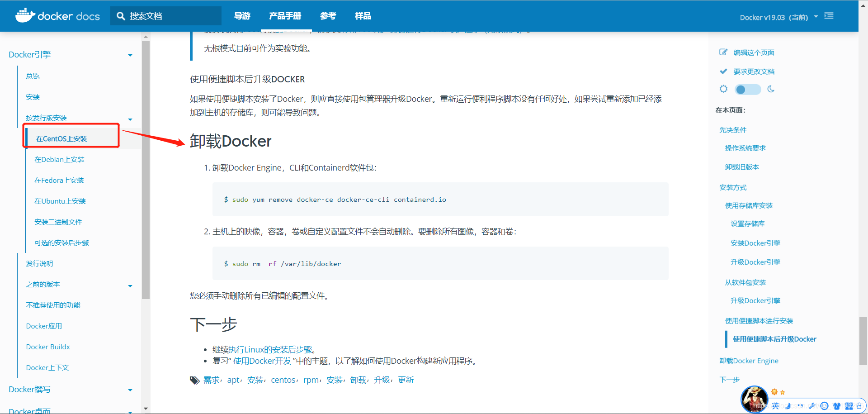Expand the 之前的版本 arrow
This screenshot has width=868, height=414.
tap(130, 286)
